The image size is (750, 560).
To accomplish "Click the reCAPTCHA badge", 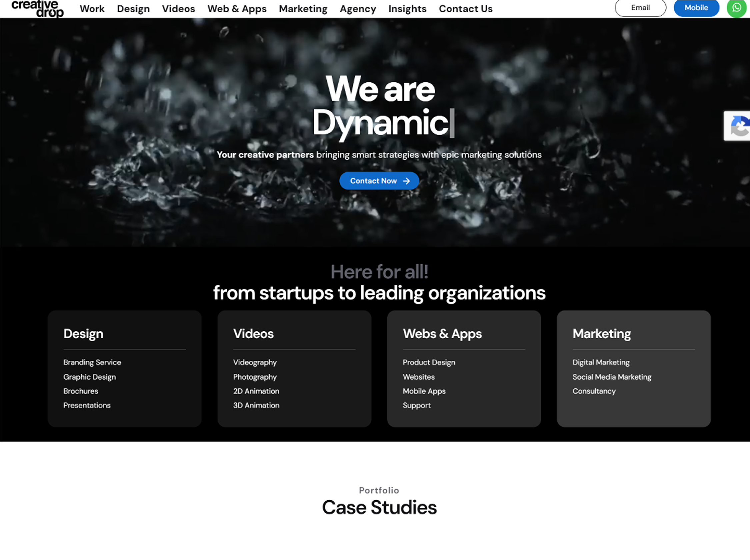I will (x=737, y=126).
